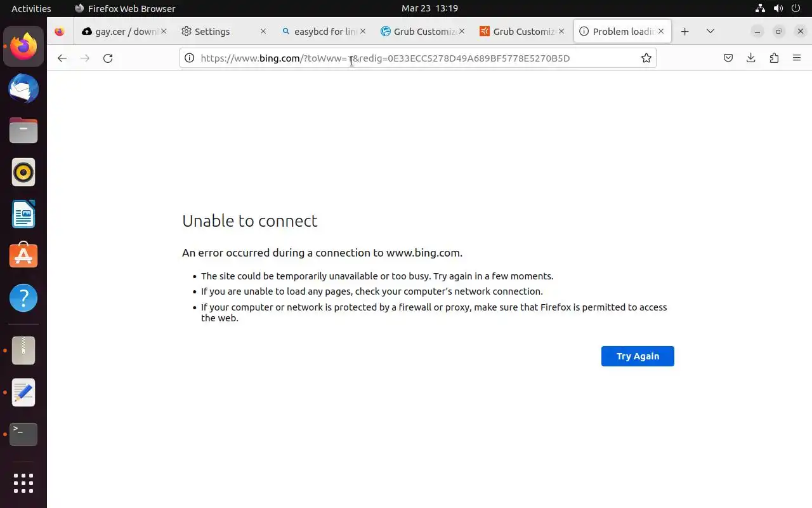Close the Problem loading page tab
The image size is (812, 508).
[x=661, y=31]
